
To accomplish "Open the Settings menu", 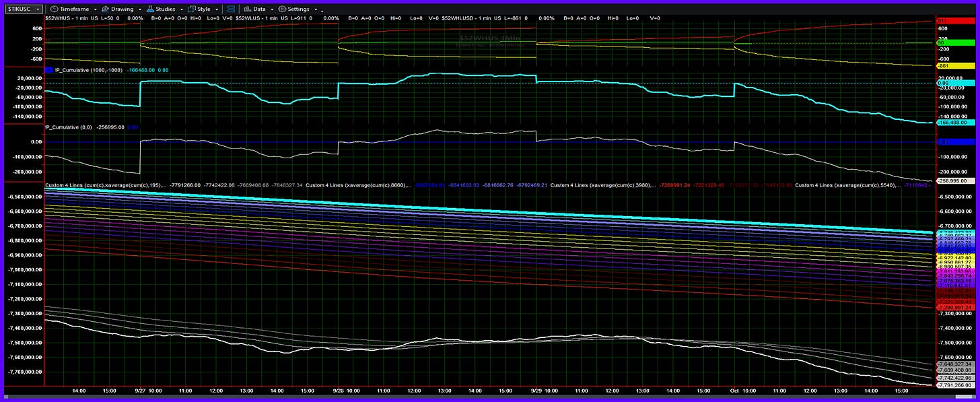I will (299, 9).
